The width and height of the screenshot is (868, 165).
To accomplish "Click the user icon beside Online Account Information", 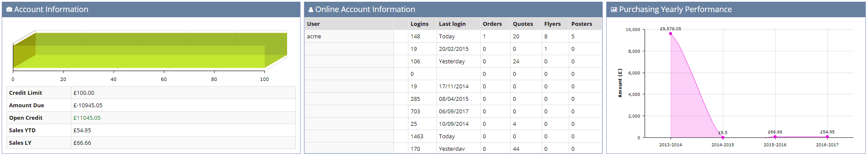I will tap(311, 9).
